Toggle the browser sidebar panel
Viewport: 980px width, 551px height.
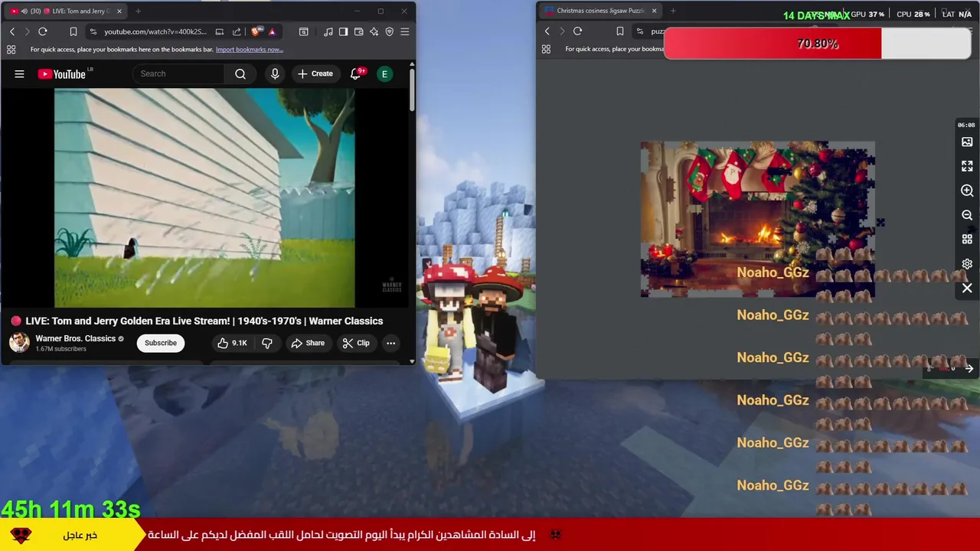(x=344, y=31)
